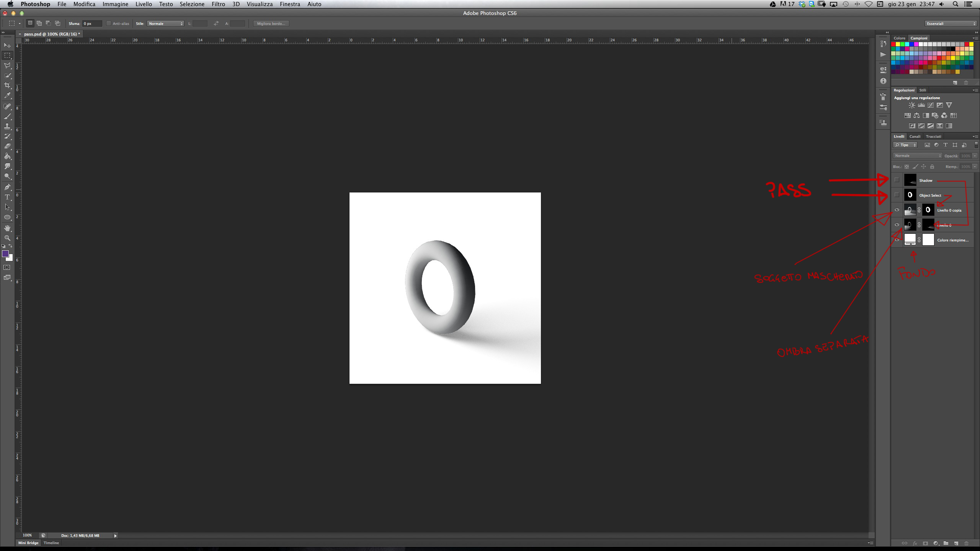Select the Eyedropper tool
The height and width of the screenshot is (551, 980).
pos(7,96)
